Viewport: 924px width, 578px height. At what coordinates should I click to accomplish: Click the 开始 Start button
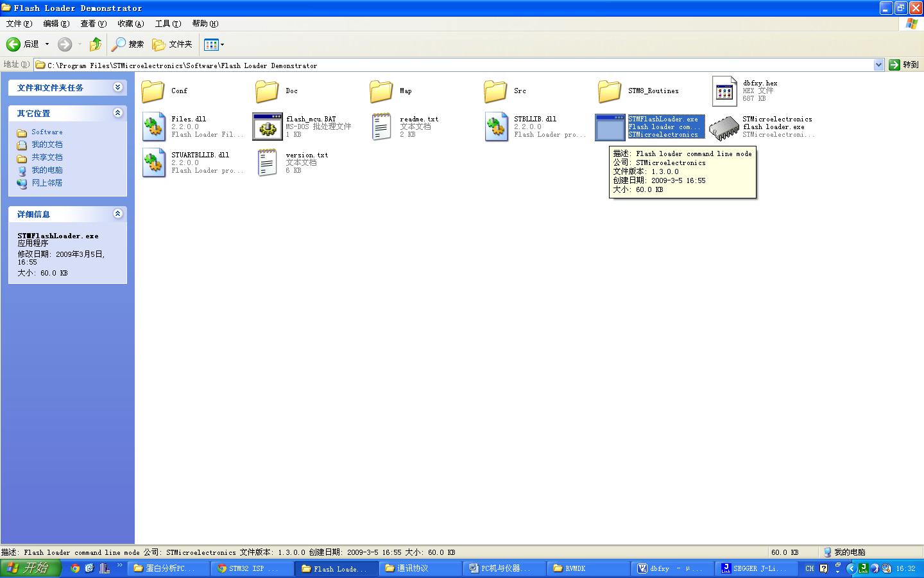tap(30, 568)
